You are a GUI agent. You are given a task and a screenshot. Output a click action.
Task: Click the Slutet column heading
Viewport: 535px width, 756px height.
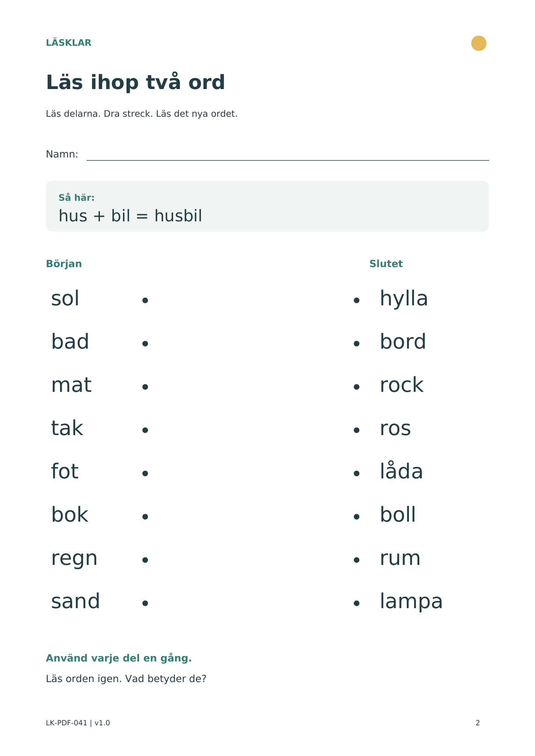[x=386, y=264]
